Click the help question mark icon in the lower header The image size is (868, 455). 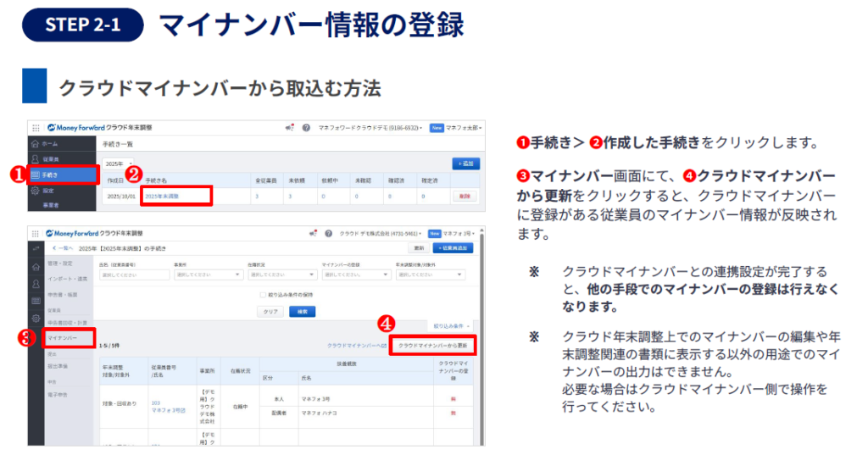[x=327, y=233]
